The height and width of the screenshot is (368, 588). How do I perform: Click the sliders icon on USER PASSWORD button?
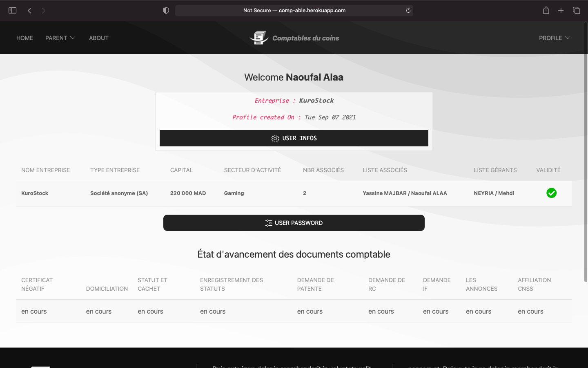tap(269, 223)
